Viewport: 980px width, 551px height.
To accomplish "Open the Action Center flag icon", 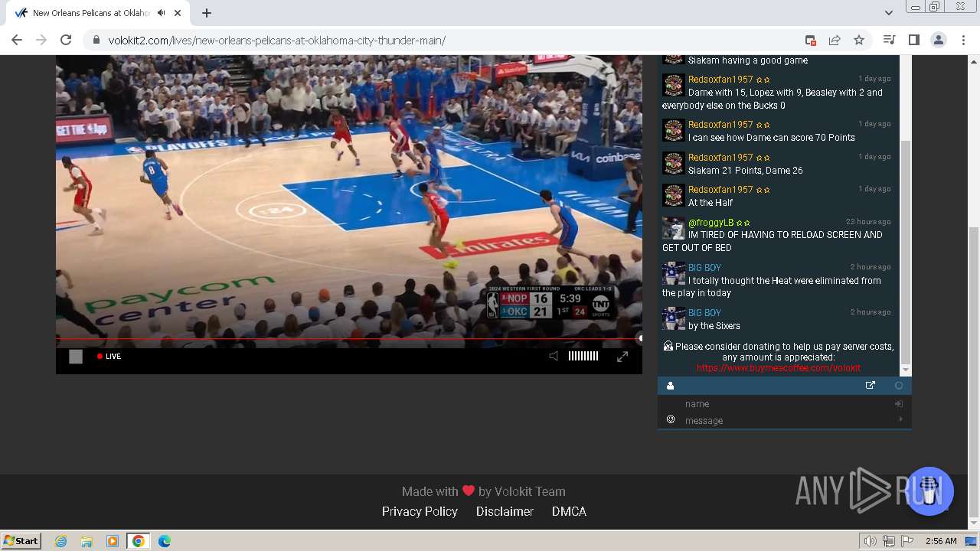I will pos(908,541).
